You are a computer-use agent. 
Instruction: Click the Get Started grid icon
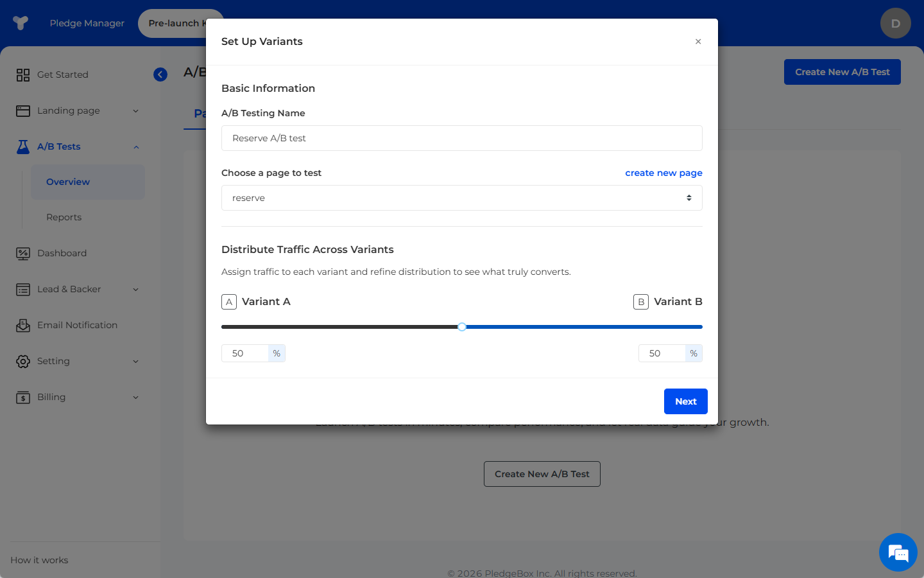coord(23,75)
